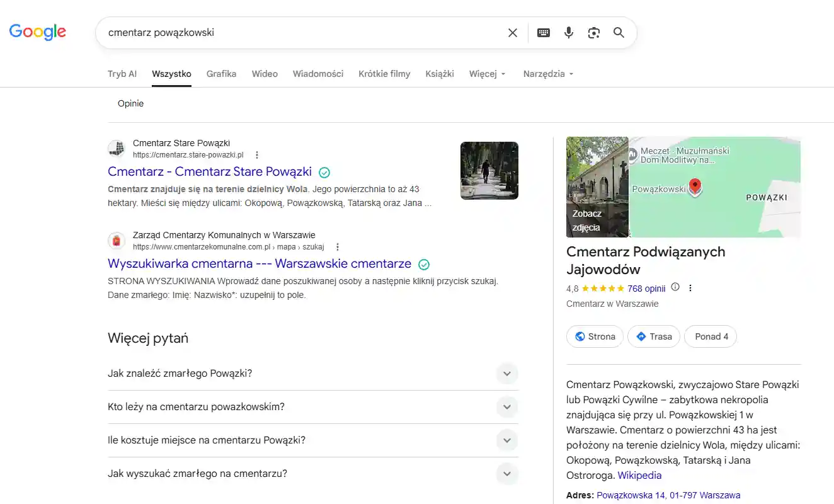This screenshot has width=834, height=504.
Task: Open three-dot menu beside the rating info
Action: coord(690,288)
